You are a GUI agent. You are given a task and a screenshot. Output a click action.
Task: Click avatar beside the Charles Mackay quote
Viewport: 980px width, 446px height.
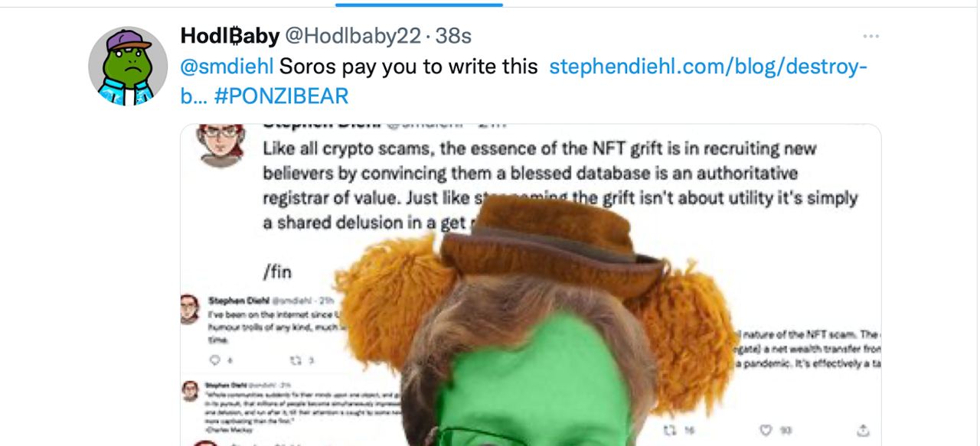(190, 391)
